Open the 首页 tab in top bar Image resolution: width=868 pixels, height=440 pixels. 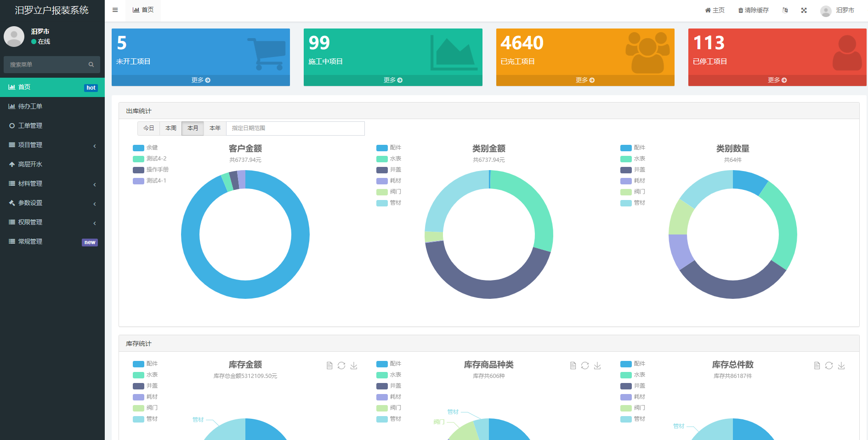(x=143, y=10)
